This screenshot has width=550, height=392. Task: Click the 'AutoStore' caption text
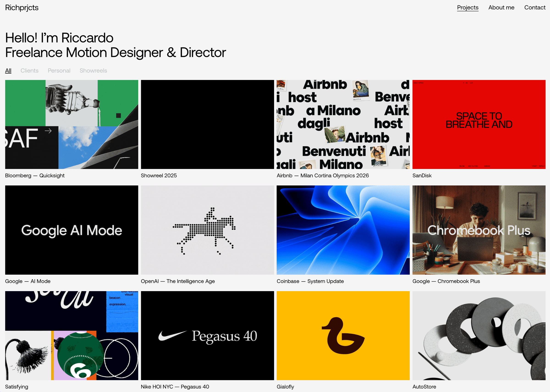(424, 387)
